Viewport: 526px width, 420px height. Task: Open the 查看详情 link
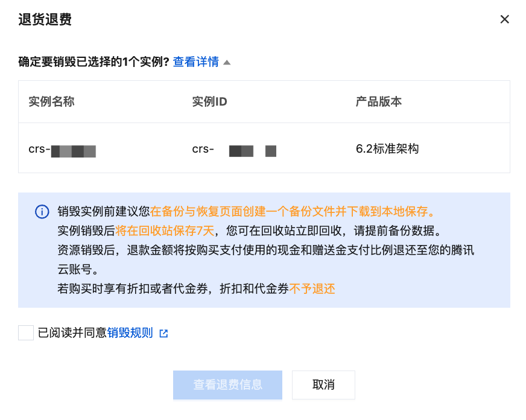coord(195,62)
